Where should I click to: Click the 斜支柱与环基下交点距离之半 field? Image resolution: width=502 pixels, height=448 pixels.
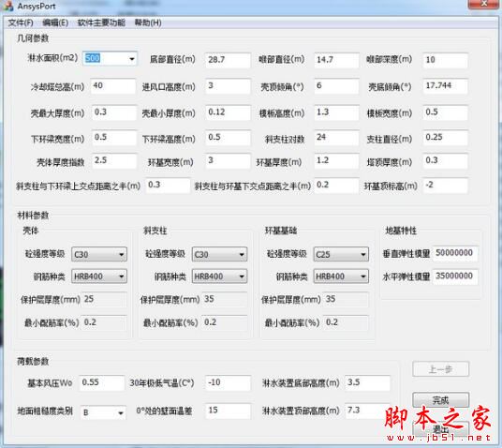pyautogui.click(x=336, y=186)
